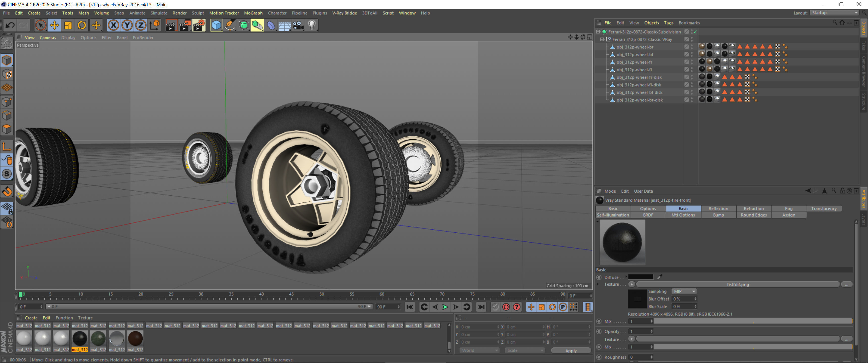Open the Layout Startup dropdown
This screenshot has height=363, width=868.
click(834, 13)
